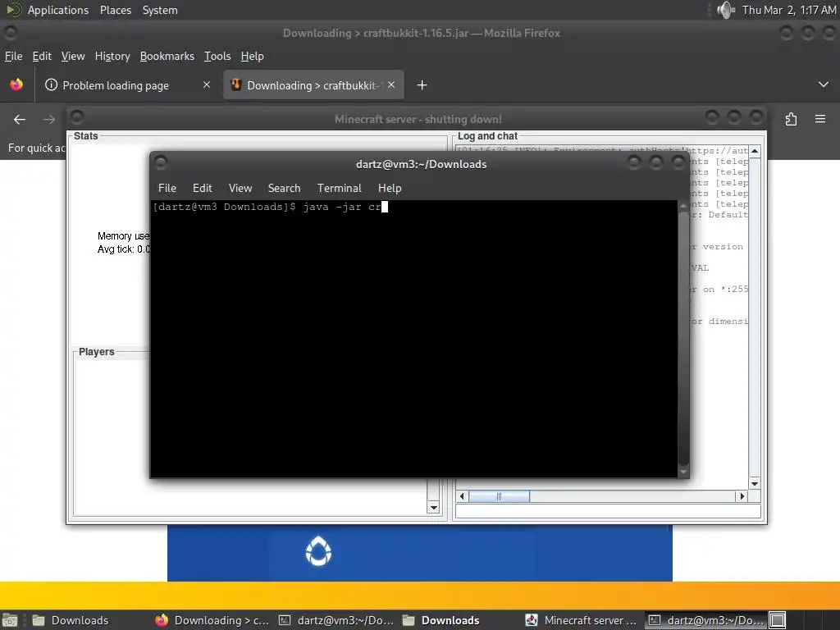This screenshot has width=840, height=630.
Task: Open the terminal View menu
Action: 240,188
